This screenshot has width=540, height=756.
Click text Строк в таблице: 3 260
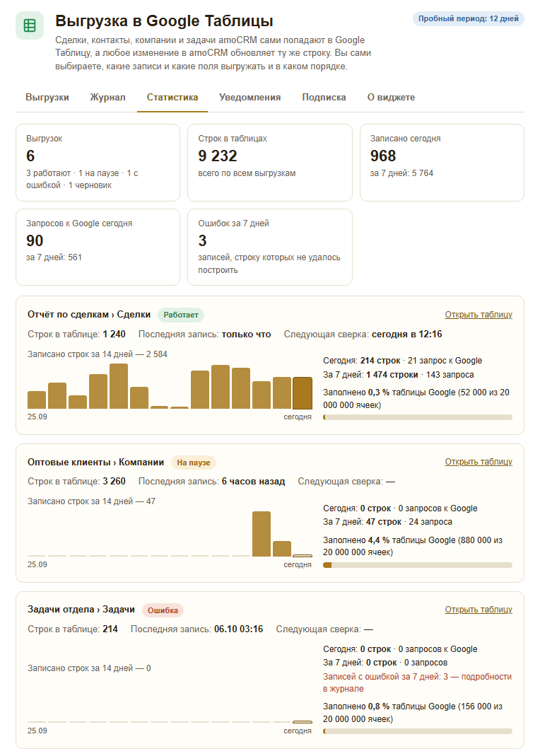point(76,482)
